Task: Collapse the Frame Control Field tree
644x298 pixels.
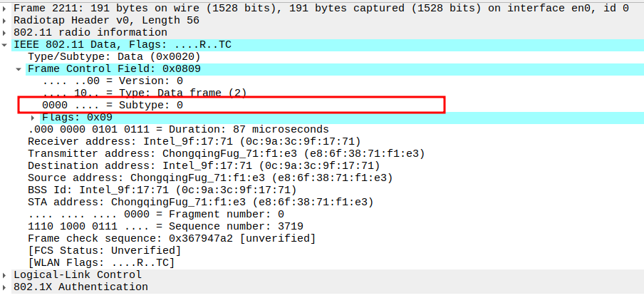Action: 19,69
